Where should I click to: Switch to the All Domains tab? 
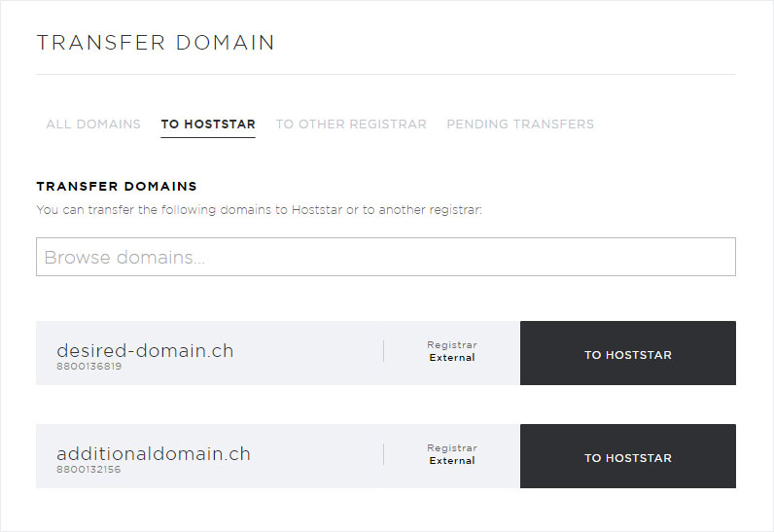coord(93,124)
